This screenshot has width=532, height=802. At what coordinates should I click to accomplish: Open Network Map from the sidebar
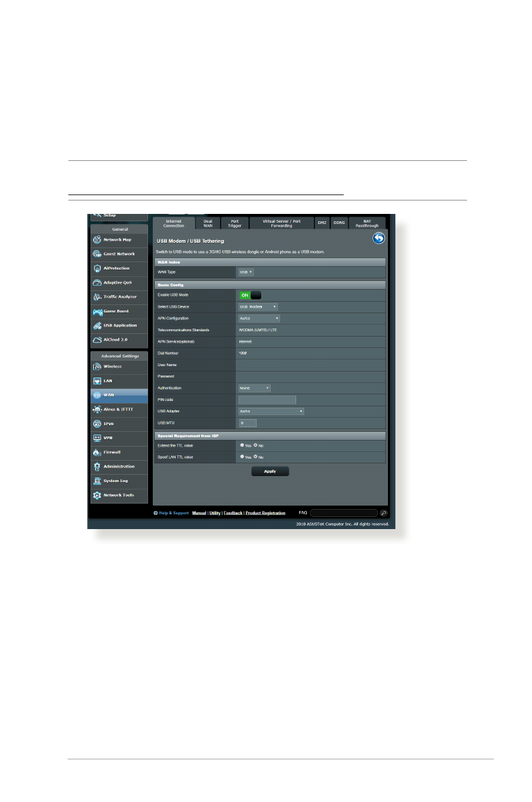[x=118, y=239]
